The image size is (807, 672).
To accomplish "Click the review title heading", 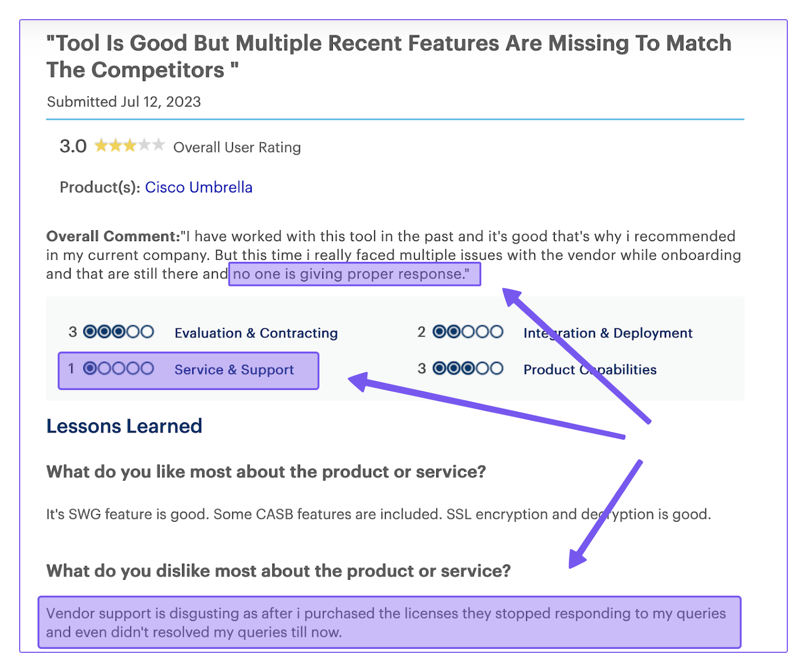I will 388,57.
